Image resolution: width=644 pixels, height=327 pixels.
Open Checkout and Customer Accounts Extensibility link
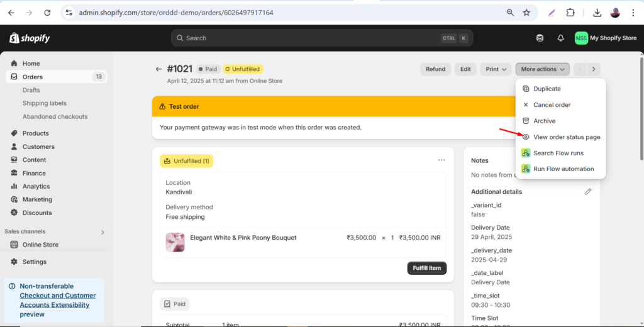pyautogui.click(x=57, y=300)
